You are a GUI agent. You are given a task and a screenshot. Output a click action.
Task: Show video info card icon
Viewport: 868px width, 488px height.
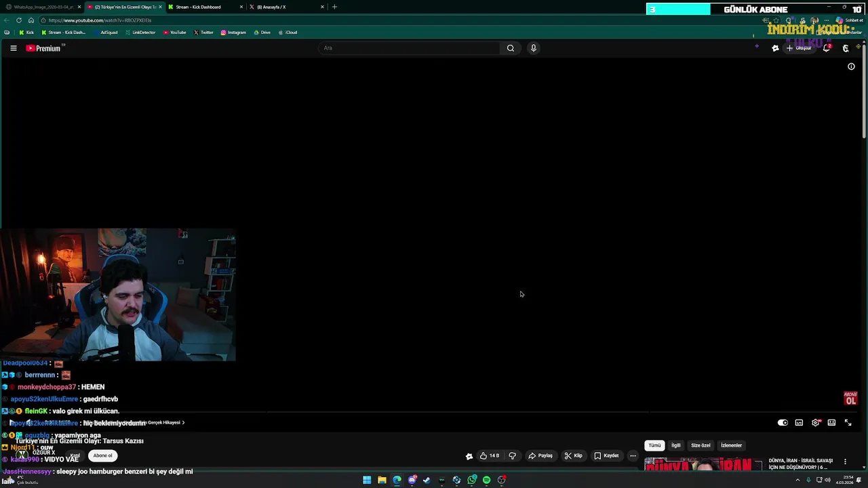tap(851, 66)
